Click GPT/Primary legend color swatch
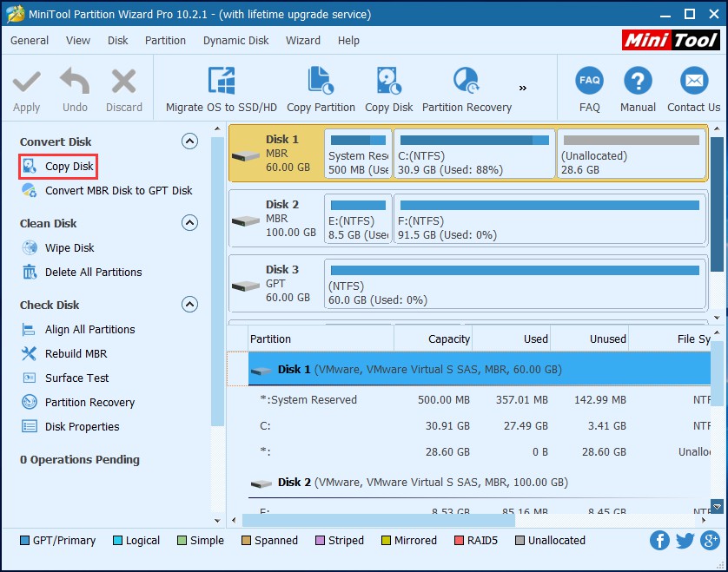Viewport: 728px width, 572px height. click(x=24, y=541)
